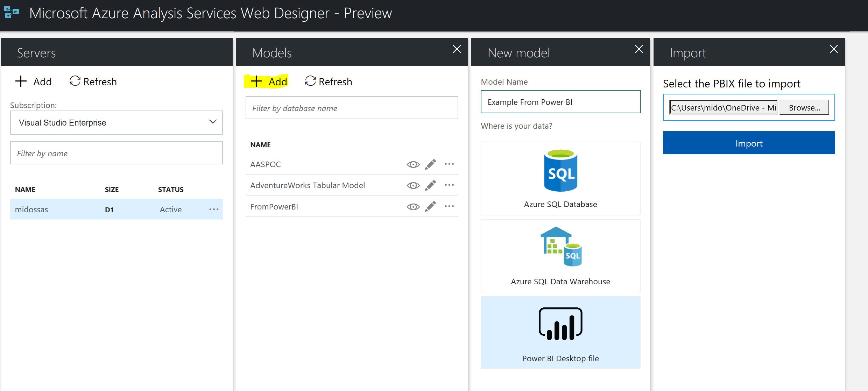Screen dimensions: 868x391
Task: Choose Azure SQL Data Warehouse source
Action: point(560,256)
